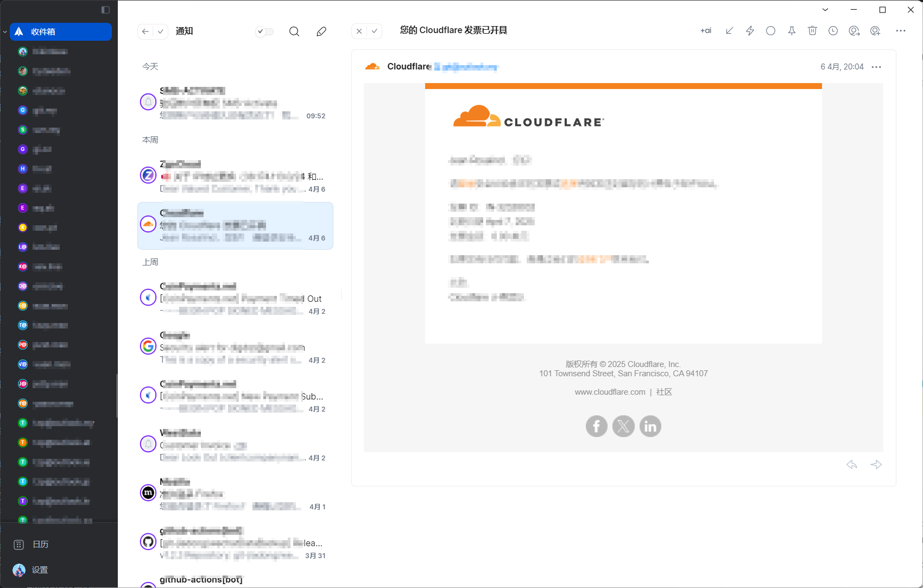Search messages with the magnifier icon
This screenshot has width=923, height=588.
[x=294, y=31]
